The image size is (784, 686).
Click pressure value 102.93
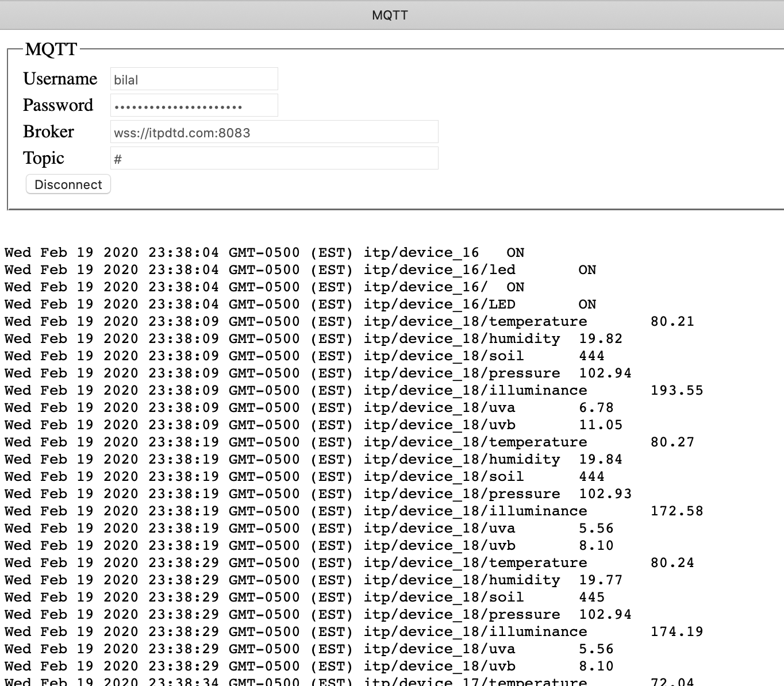(x=605, y=494)
